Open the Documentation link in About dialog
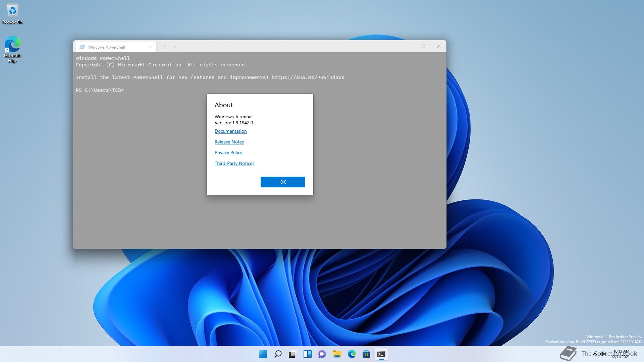This screenshot has height=362, width=644. 230,131
